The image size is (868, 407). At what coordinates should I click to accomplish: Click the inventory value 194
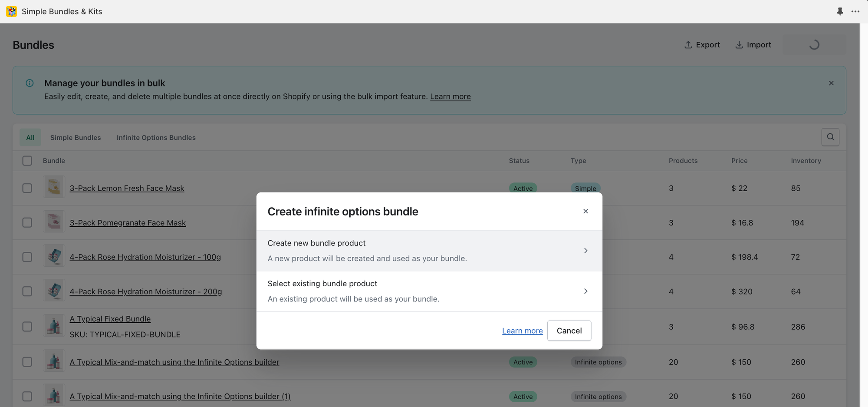pos(797,223)
